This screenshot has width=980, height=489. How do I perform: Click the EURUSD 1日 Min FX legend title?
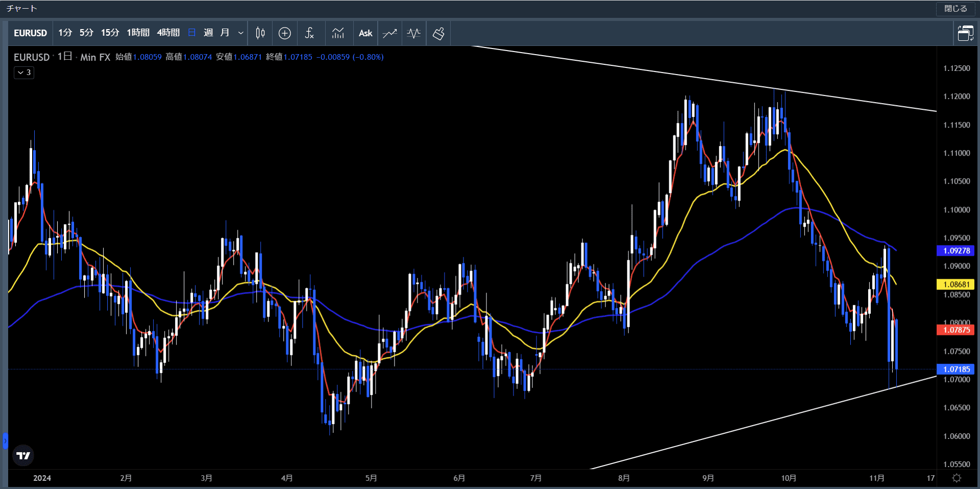(62, 57)
